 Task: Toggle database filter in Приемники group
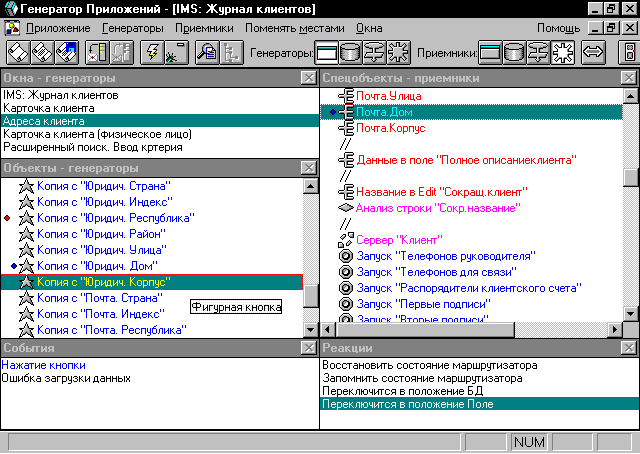[514, 52]
